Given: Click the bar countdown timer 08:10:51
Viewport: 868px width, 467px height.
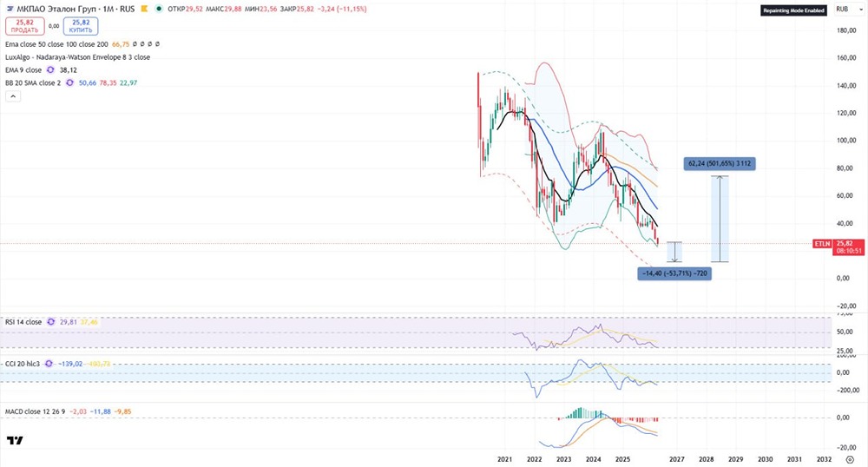Looking at the screenshot, I should [x=848, y=251].
